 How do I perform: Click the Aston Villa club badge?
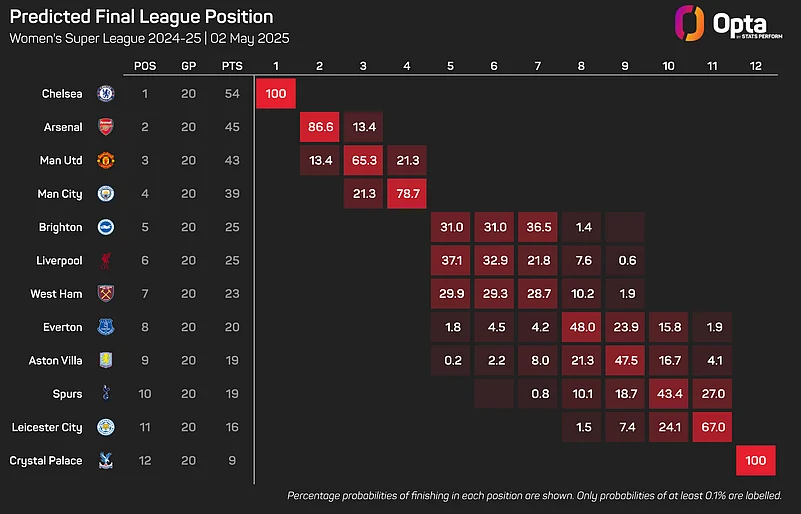pyautogui.click(x=106, y=360)
